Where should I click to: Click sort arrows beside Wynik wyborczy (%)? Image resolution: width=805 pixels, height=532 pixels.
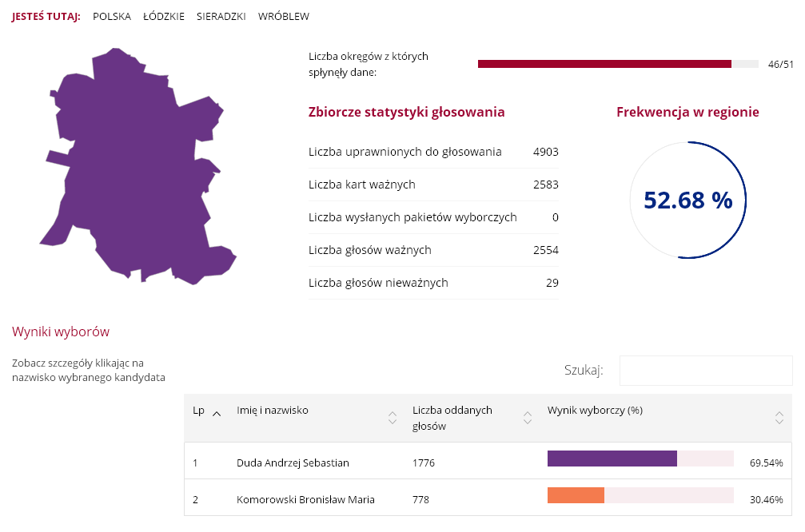tap(779, 418)
